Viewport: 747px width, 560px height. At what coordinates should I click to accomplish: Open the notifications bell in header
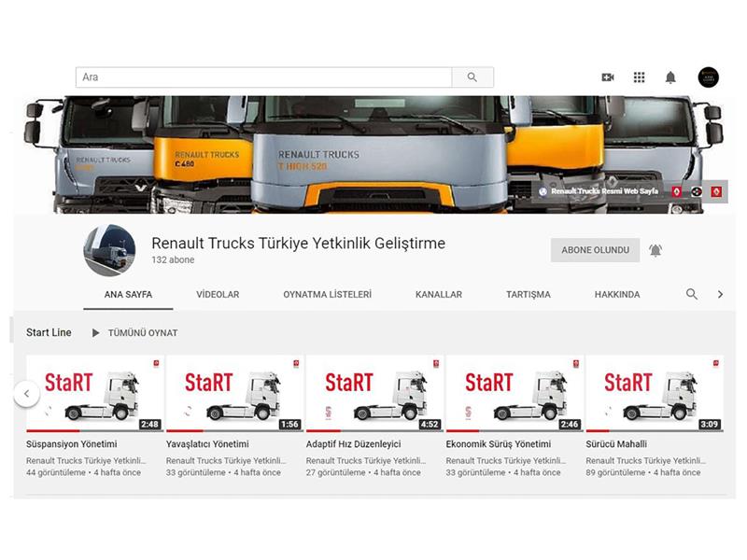(670, 77)
